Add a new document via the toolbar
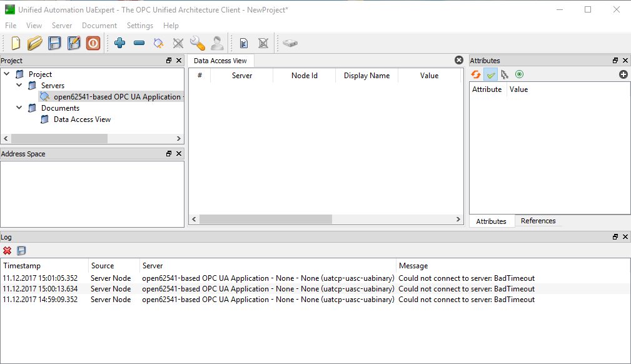The width and height of the screenshot is (631, 364). tap(243, 43)
